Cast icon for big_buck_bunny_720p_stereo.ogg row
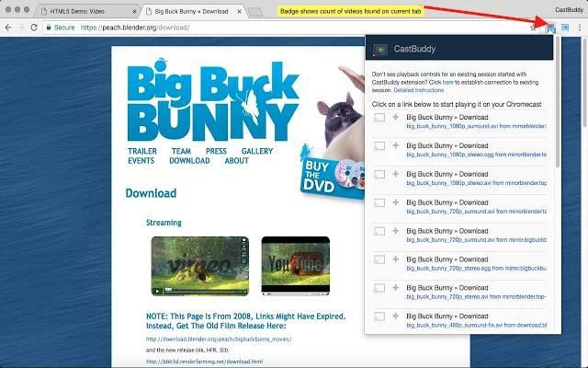This screenshot has width=588, height=368. 379,259
